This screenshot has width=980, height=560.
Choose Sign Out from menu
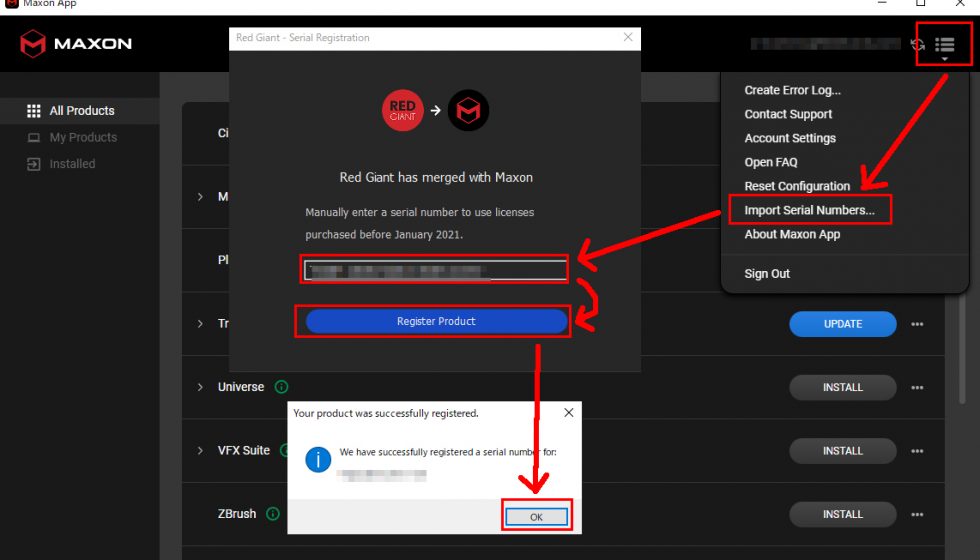tap(767, 274)
